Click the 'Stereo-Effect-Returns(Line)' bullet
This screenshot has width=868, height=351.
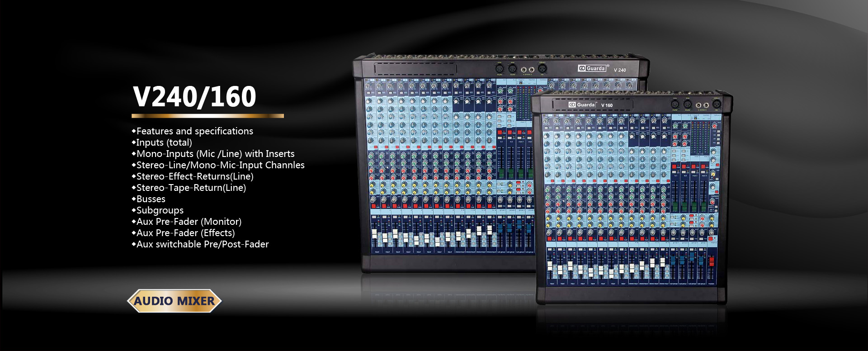pos(193,176)
